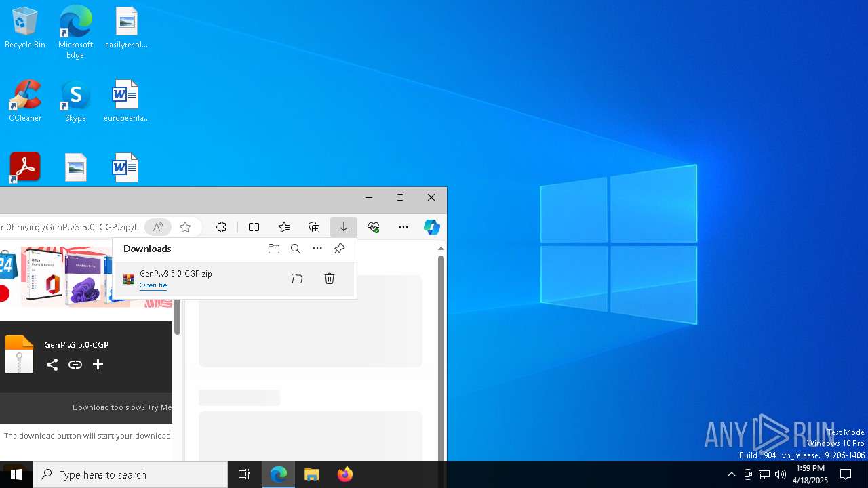Select the easilyresol... image file on desktop
Image resolution: width=868 pixels, height=488 pixels.
(x=126, y=28)
